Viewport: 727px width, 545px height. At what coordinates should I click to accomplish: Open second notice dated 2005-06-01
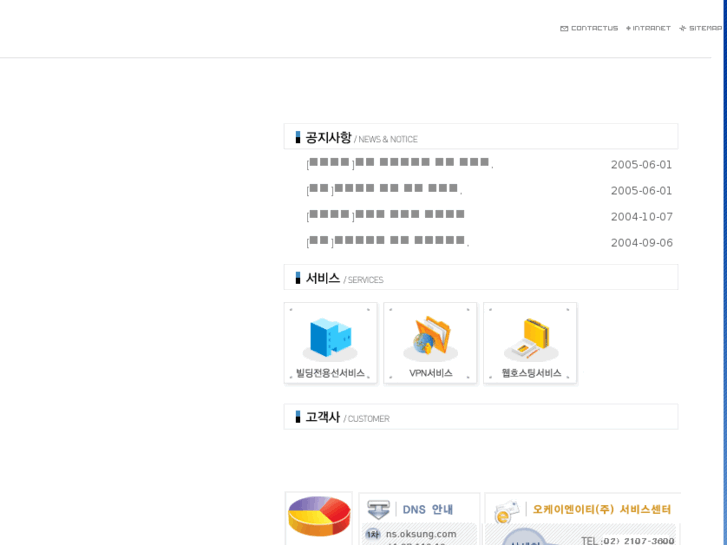tap(384, 189)
